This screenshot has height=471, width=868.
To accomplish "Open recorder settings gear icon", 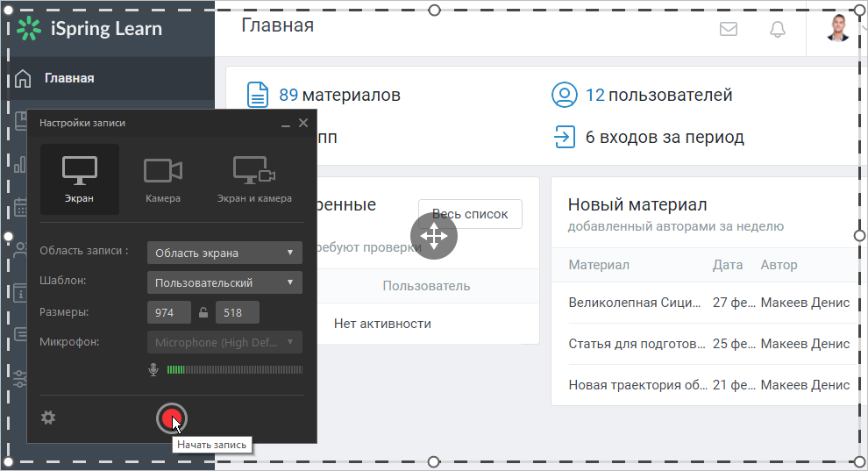I will coord(48,417).
